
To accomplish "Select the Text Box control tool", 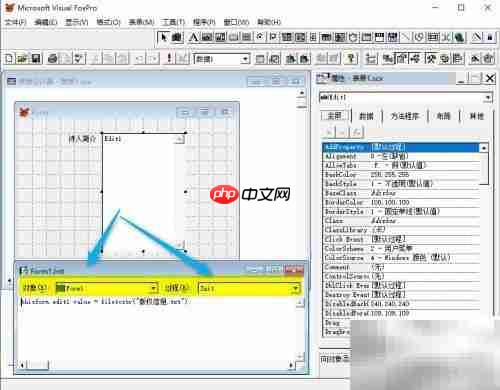I will tap(206, 37).
